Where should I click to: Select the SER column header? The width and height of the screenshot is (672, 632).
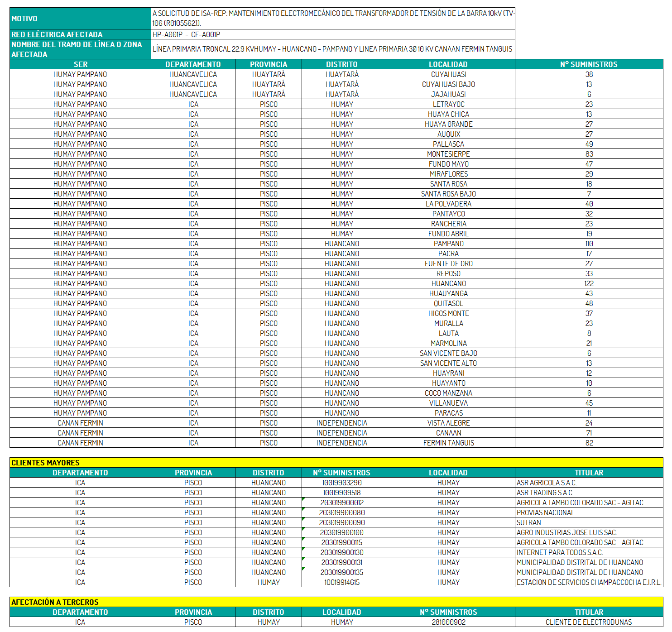point(80,64)
